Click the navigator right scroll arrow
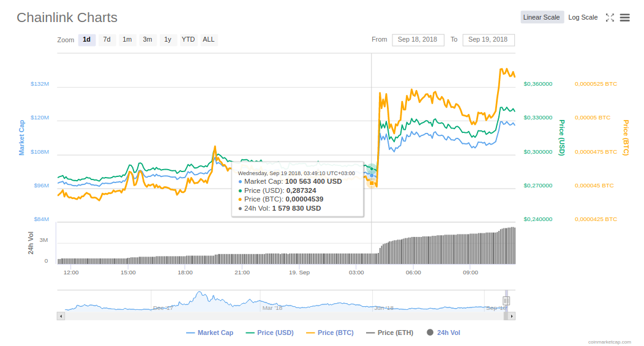Image resolution: width=644 pixels, height=346 pixels. (x=511, y=316)
